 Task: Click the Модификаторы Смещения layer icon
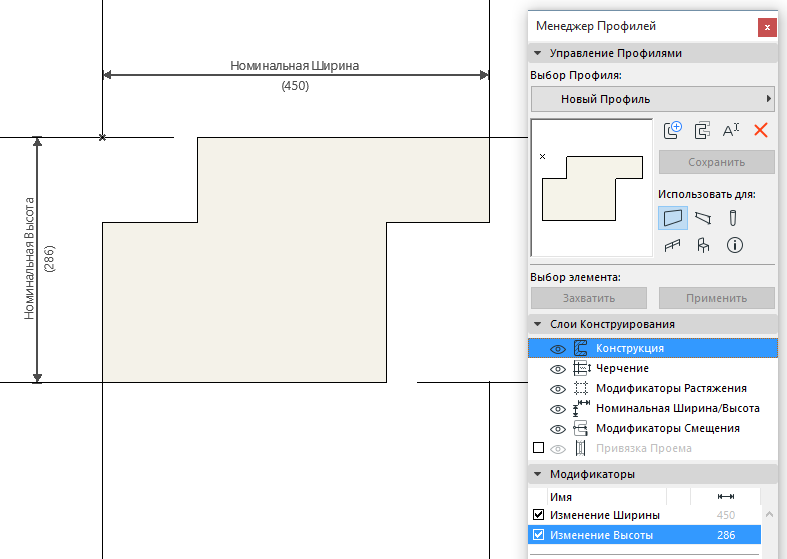[x=581, y=429]
